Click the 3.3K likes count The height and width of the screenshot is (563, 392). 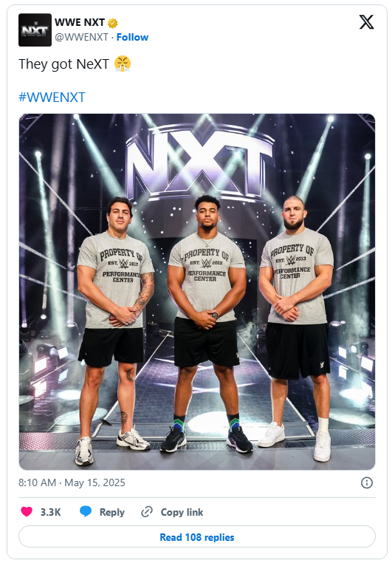pyautogui.click(x=51, y=512)
